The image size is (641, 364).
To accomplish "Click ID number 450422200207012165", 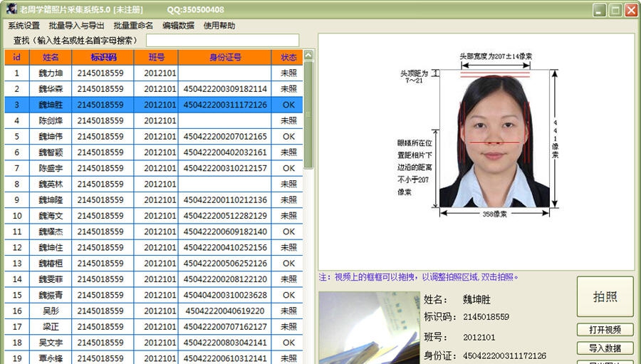I will pos(225,137).
